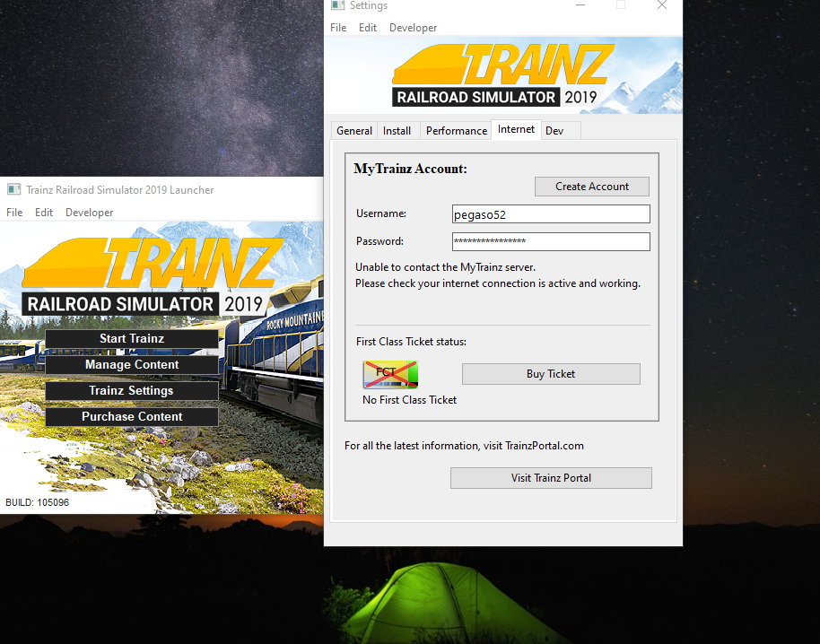Click the BUILD: 105096 text
Screen dimensions: 820x644
pos(37,502)
